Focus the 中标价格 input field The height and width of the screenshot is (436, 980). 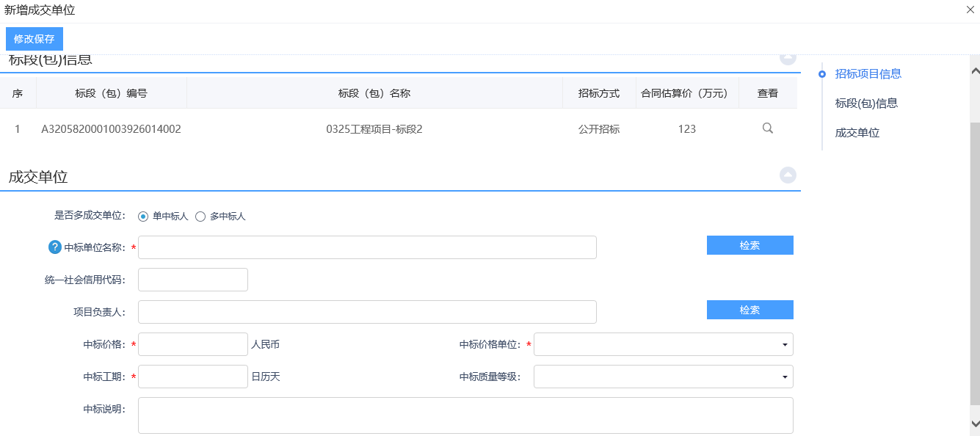pyautogui.click(x=193, y=344)
